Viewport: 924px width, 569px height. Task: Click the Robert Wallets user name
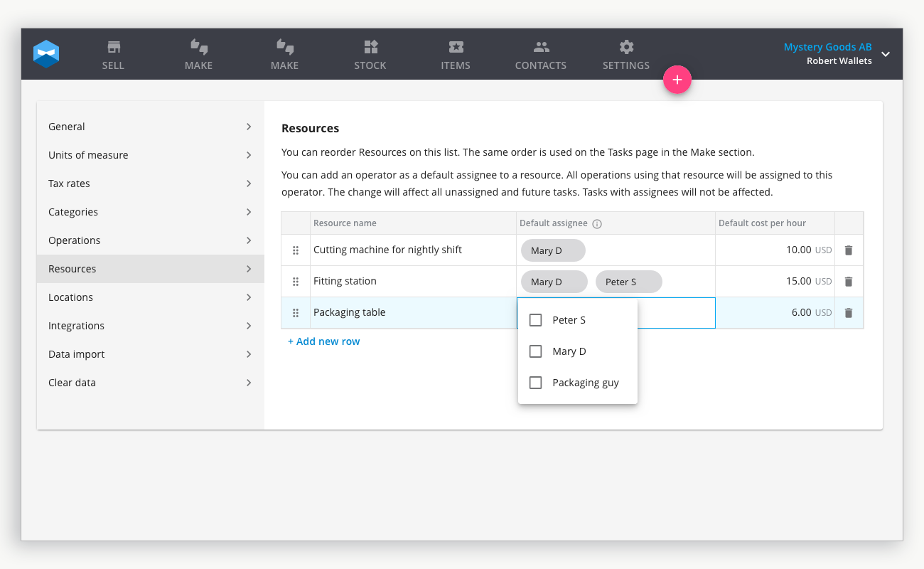(839, 61)
